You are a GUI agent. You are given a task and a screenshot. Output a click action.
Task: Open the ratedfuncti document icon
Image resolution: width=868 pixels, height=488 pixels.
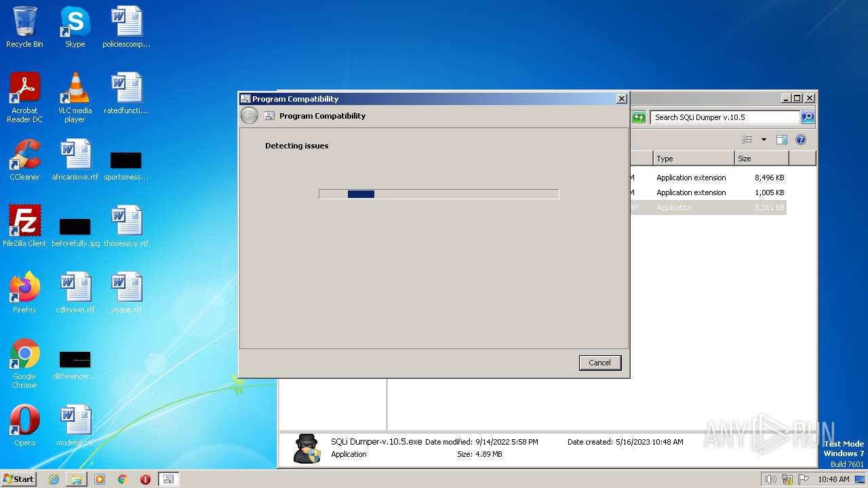[x=126, y=94]
